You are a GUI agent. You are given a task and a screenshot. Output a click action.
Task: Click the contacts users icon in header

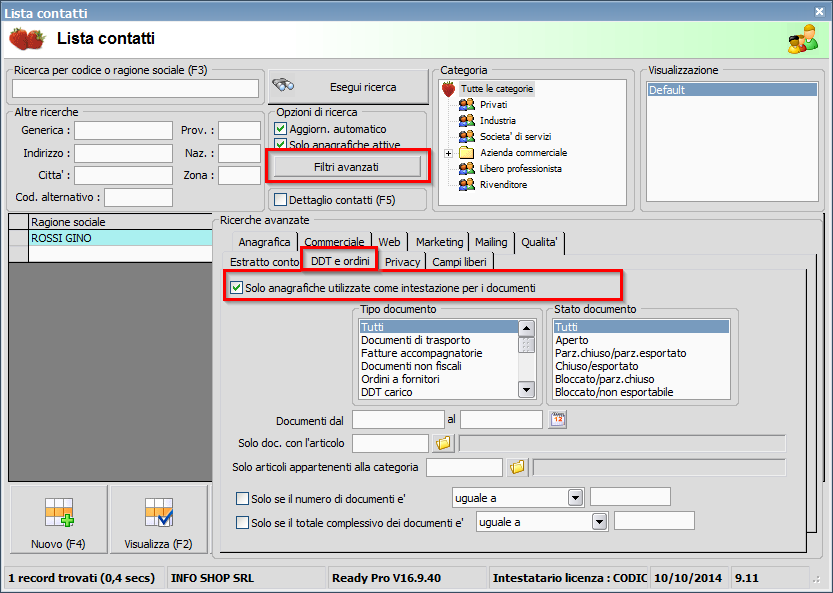(x=803, y=39)
